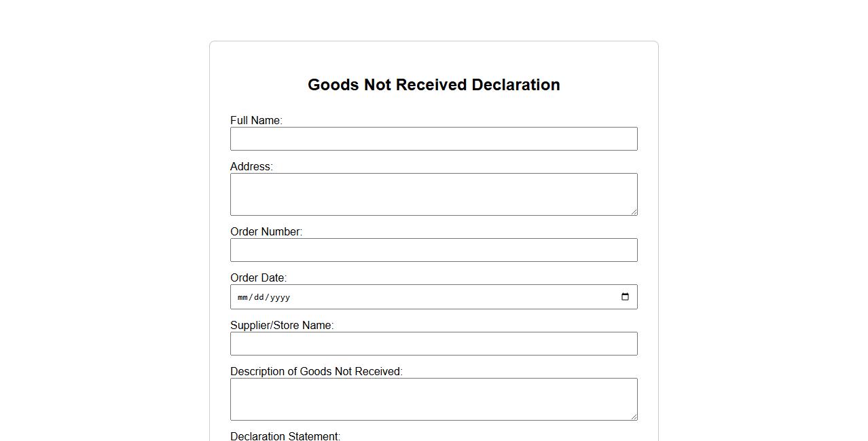Open the Order Date calendar picker icon
This screenshot has height=441, width=868.
point(625,296)
